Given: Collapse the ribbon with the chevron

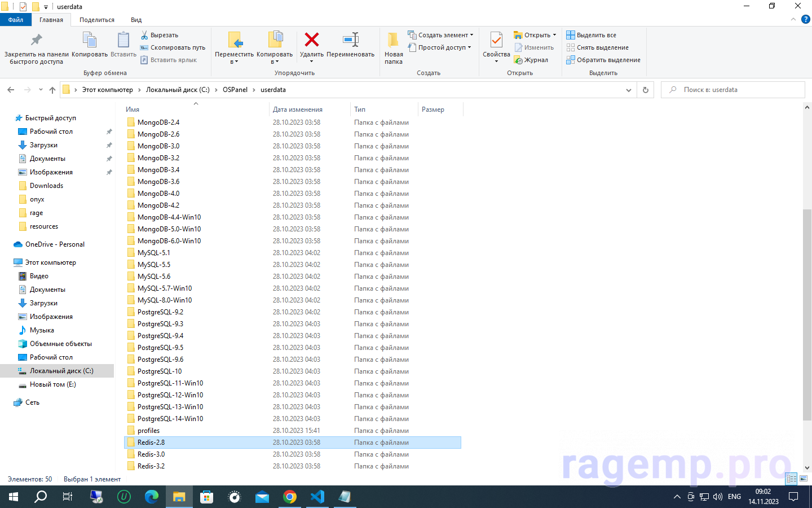Looking at the screenshot, I should pyautogui.click(x=793, y=19).
